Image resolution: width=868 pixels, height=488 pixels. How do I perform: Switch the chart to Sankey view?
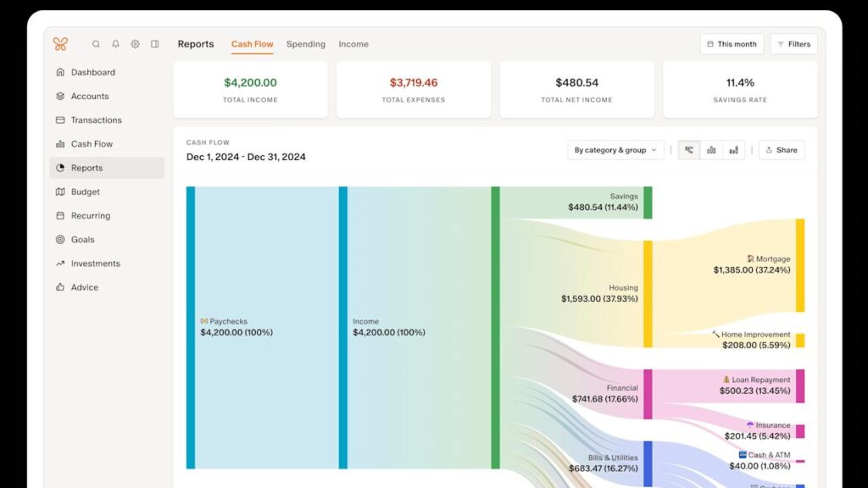691,149
